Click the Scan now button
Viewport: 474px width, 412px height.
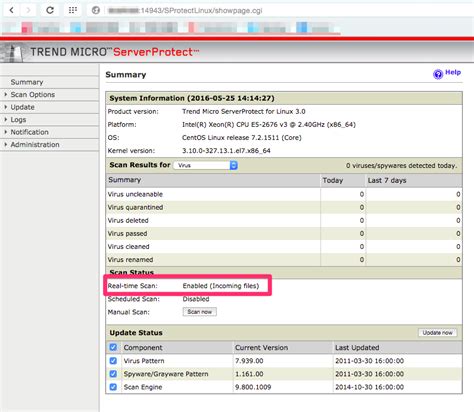pyautogui.click(x=200, y=312)
